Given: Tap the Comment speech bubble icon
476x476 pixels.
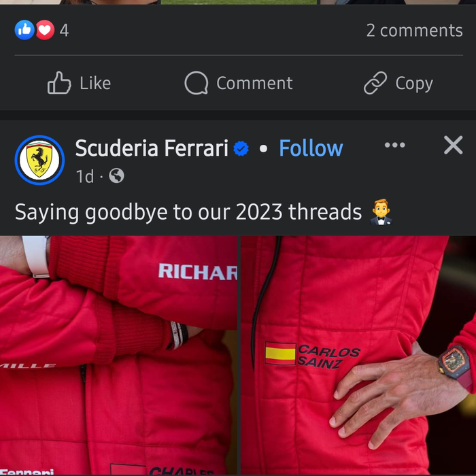Looking at the screenshot, I should click(x=197, y=83).
